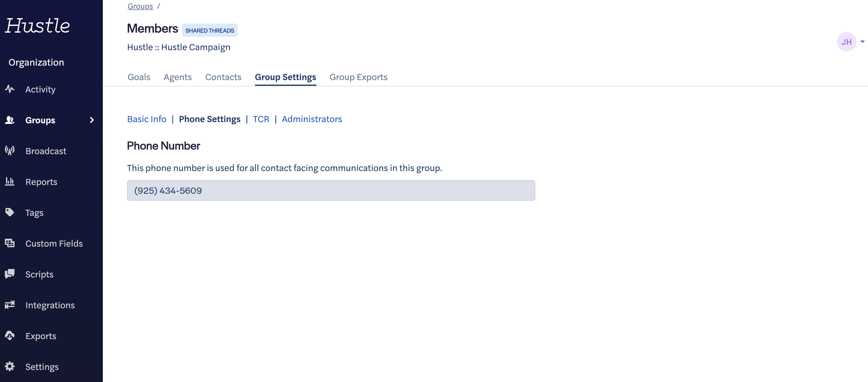Open Settings in the sidebar
Screen dimensions: 868x382
click(42, 367)
